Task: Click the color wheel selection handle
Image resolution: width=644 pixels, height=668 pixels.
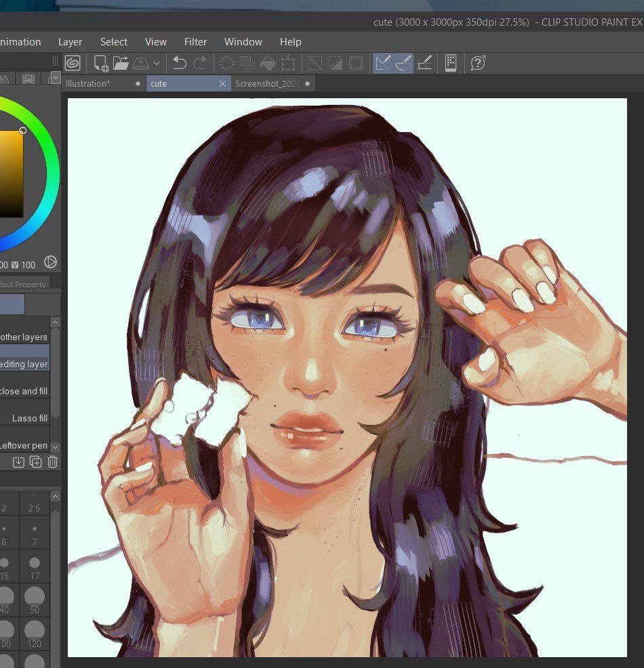Action: tap(23, 130)
